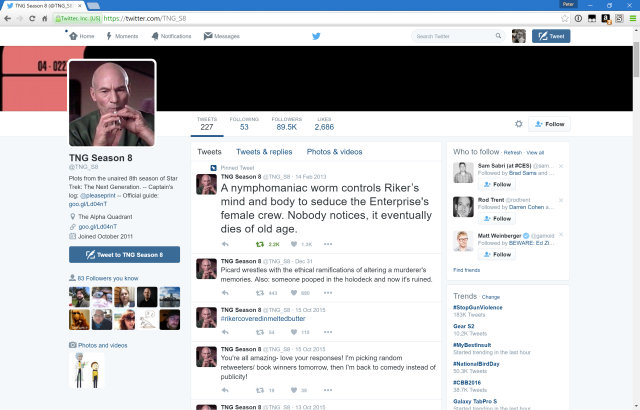Follow Matt Weinberger
The width and height of the screenshot is (640, 410).
[497, 254]
